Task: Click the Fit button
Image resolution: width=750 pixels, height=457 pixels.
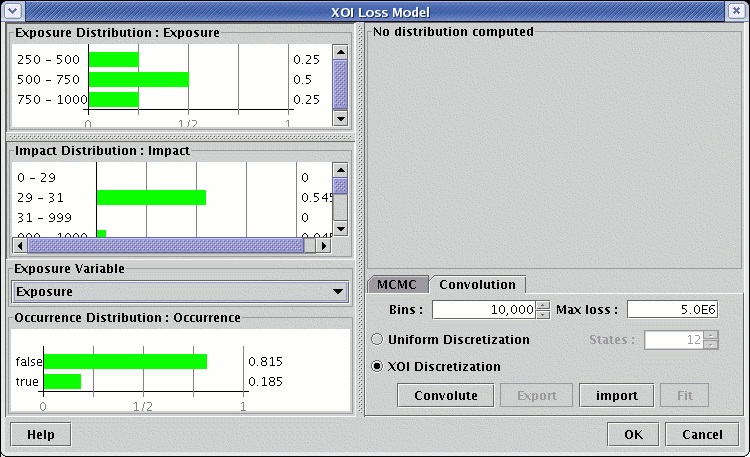Action: pos(684,395)
